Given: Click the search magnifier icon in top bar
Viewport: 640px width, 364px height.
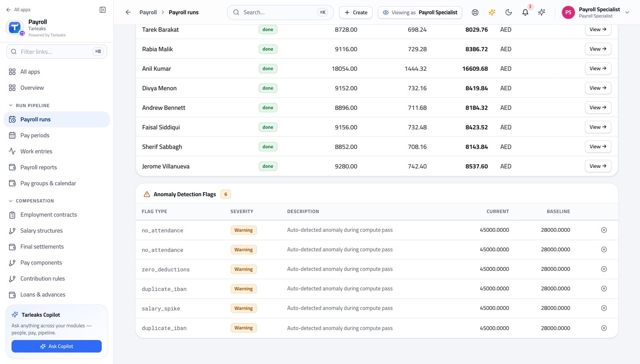Looking at the screenshot, I should [236, 12].
